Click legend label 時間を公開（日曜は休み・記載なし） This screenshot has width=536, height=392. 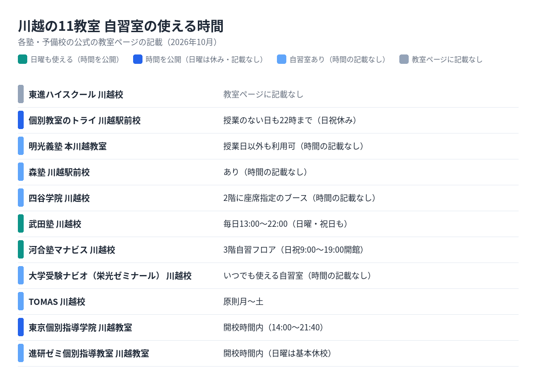pos(206,59)
